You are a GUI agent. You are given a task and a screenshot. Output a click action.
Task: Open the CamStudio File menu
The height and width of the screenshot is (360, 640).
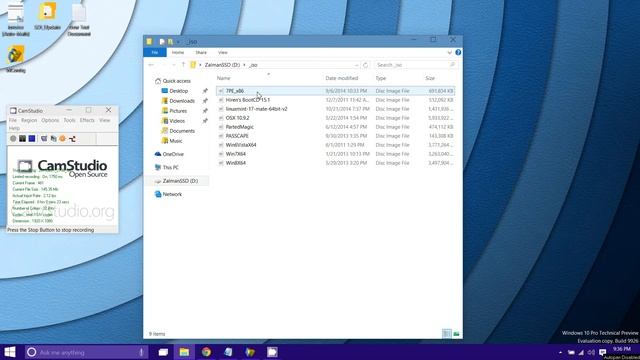coord(13,120)
